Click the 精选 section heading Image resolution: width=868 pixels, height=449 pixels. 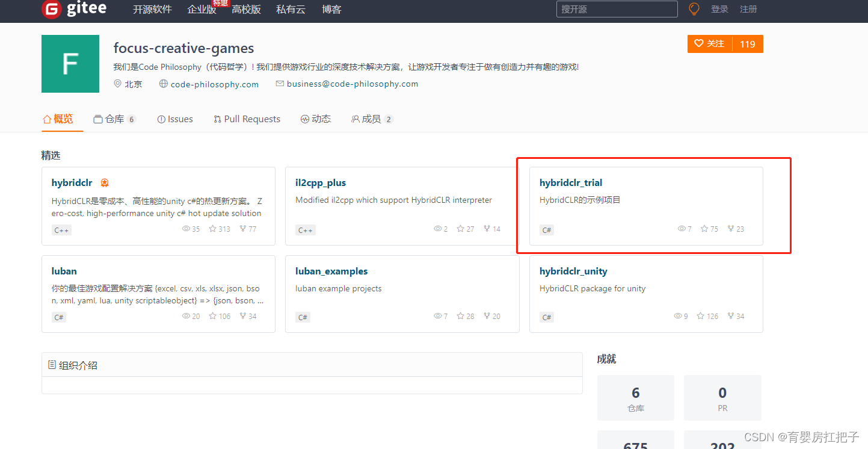[51, 155]
